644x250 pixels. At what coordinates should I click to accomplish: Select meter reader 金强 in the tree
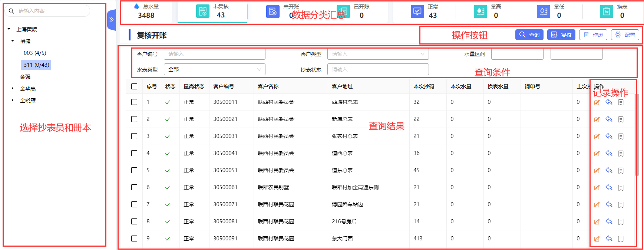pyautogui.click(x=25, y=77)
